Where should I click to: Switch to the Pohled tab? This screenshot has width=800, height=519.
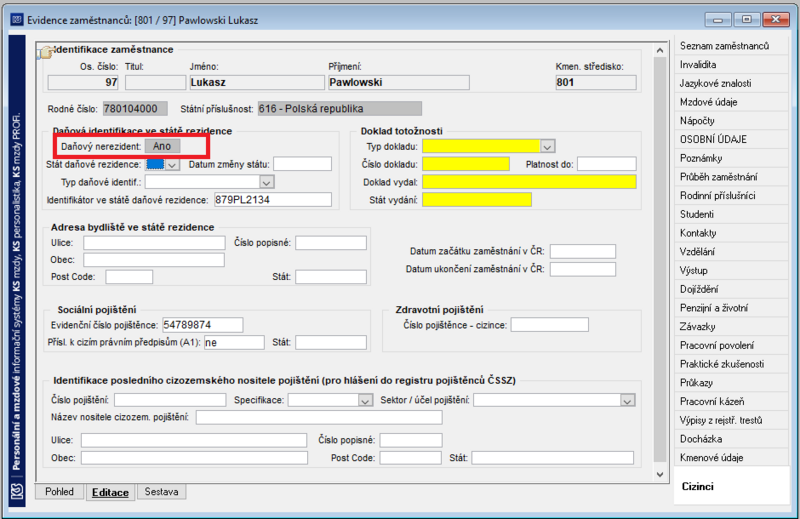point(59,491)
